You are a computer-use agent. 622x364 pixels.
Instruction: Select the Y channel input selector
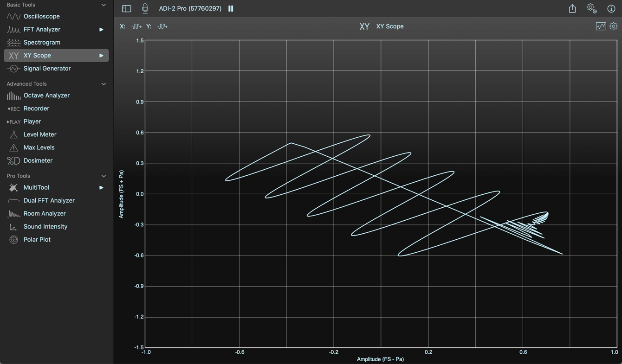coord(162,26)
